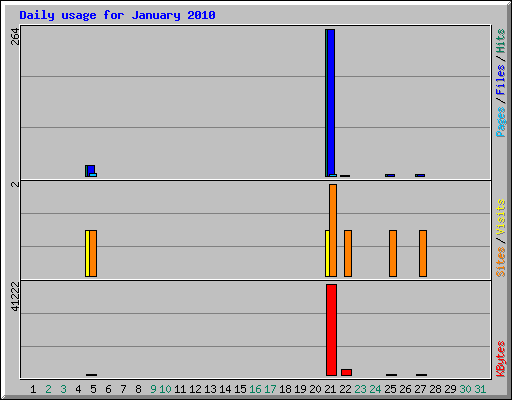Click the day '31' x-axis label
The width and height of the screenshot is (512, 400).
(x=480, y=389)
